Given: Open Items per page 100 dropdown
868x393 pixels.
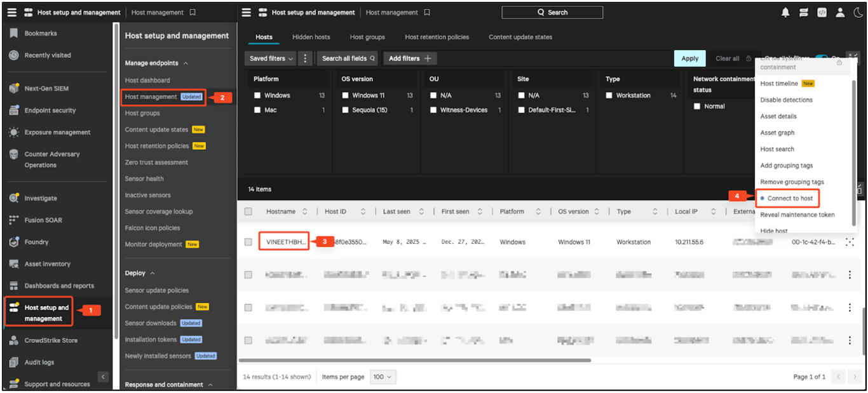Looking at the screenshot, I should [383, 376].
